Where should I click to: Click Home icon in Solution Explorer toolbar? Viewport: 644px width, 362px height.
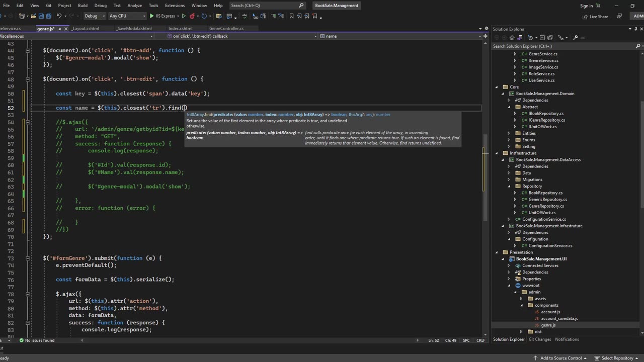point(512,38)
